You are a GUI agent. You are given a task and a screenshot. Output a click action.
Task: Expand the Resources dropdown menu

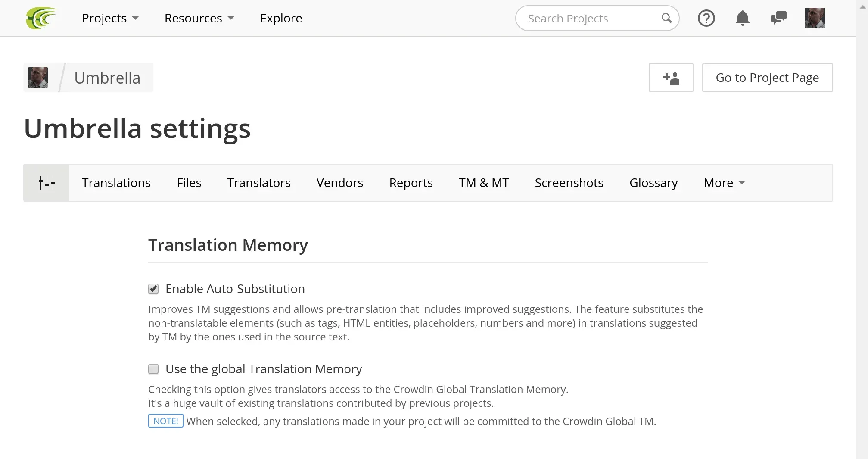point(199,18)
